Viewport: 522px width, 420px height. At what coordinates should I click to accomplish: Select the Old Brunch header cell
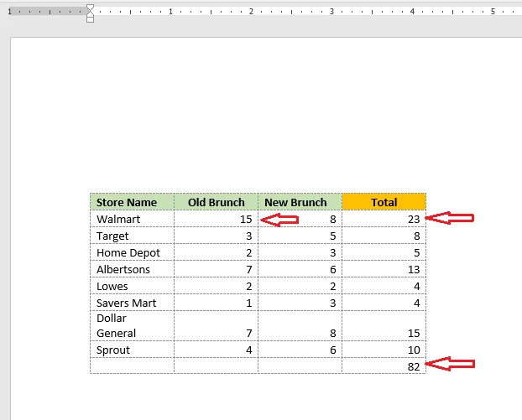(216, 202)
